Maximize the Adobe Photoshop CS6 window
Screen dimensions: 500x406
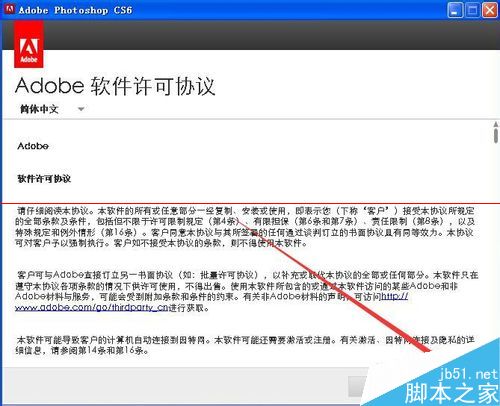pos(472,10)
